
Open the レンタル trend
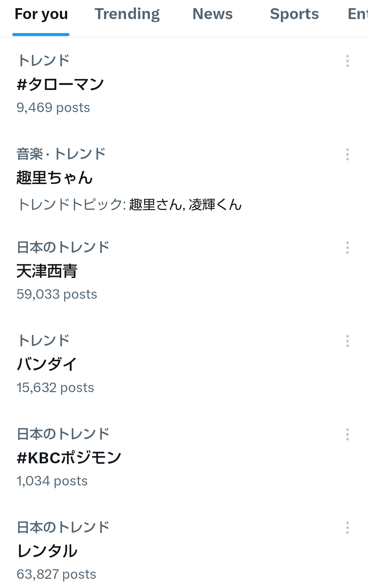tap(47, 551)
